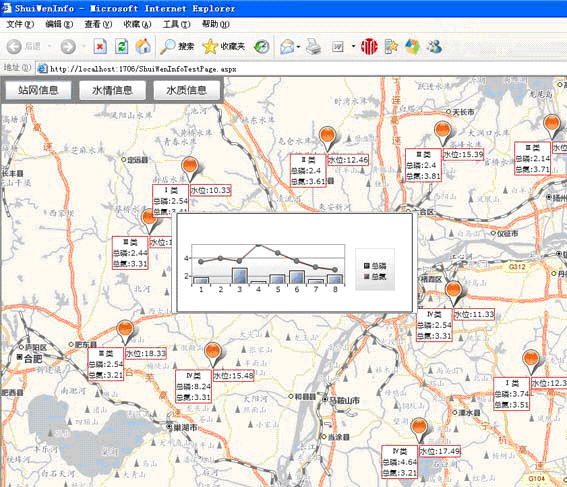Click the 水情信息 button
This screenshot has height=487, width=567.
coord(112,90)
